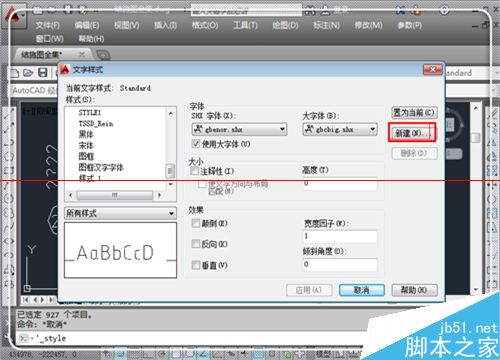
Task: Click the 高度 height input field
Action: 340,184
